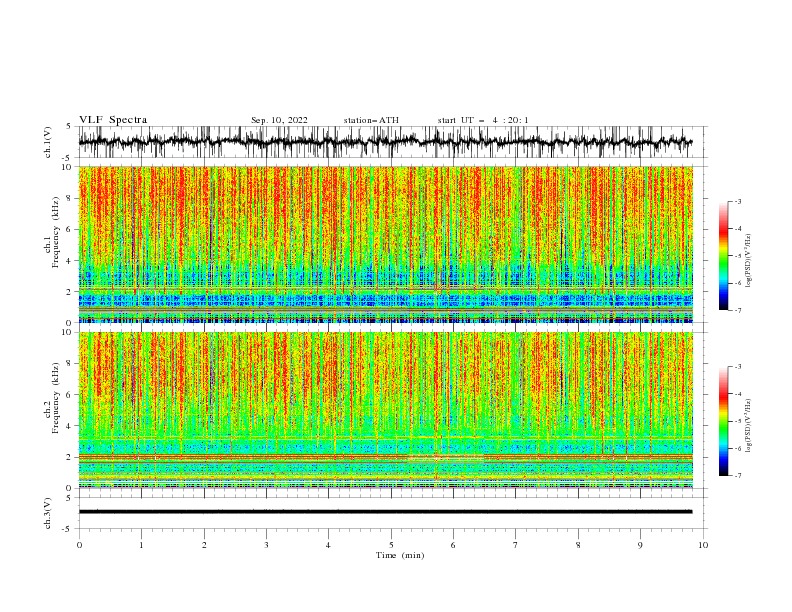Click time axis tick label '1'
The width and height of the screenshot is (792, 612).
tap(142, 545)
